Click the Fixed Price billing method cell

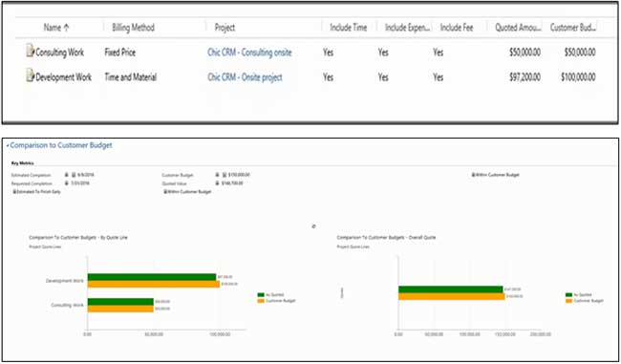(120, 53)
